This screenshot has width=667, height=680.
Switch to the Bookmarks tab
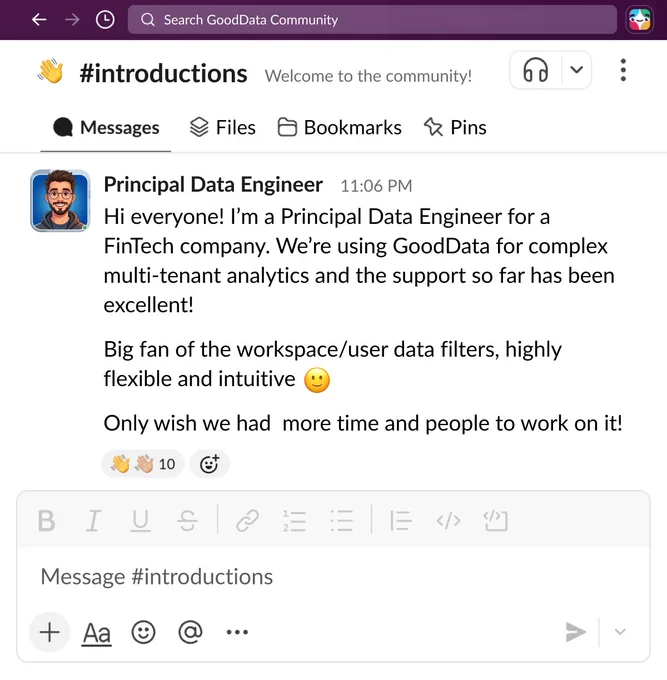click(x=340, y=128)
